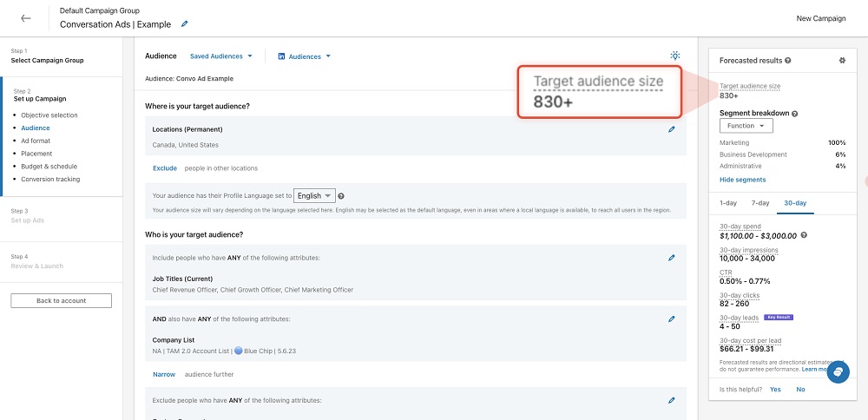Edit Job Titles section pencil icon
This screenshot has width=868, height=420.
coord(671,258)
